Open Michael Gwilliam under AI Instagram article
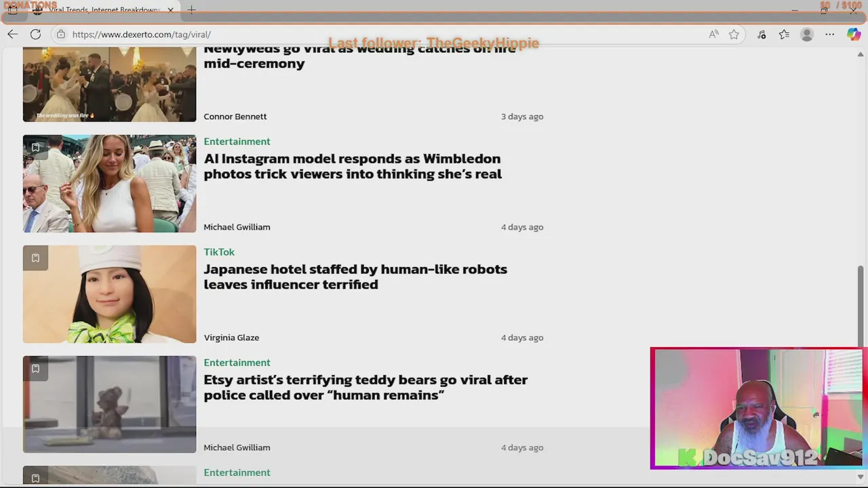 pos(237,227)
